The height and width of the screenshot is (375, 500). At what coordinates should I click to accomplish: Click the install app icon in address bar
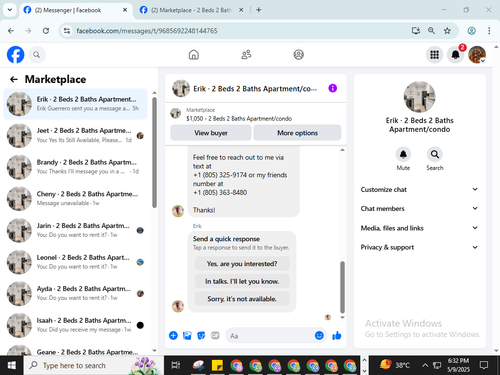(415, 31)
